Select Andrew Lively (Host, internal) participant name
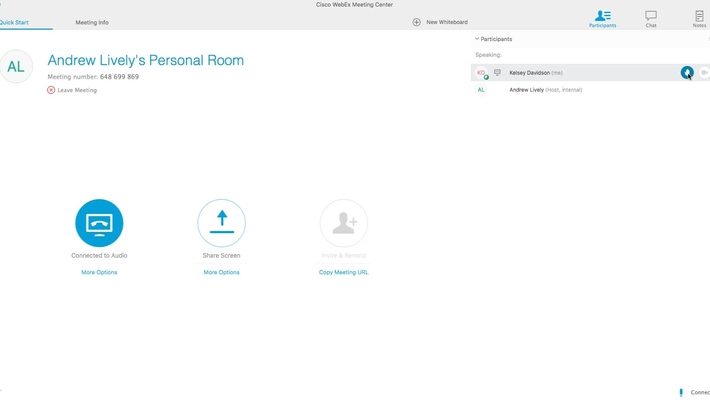This screenshot has width=710, height=400. (546, 90)
